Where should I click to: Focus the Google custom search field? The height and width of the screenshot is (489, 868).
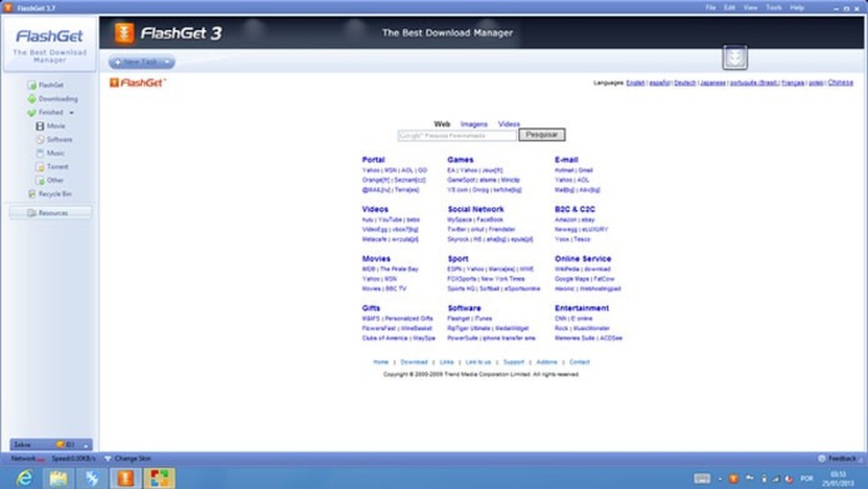[x=457, y=136]
